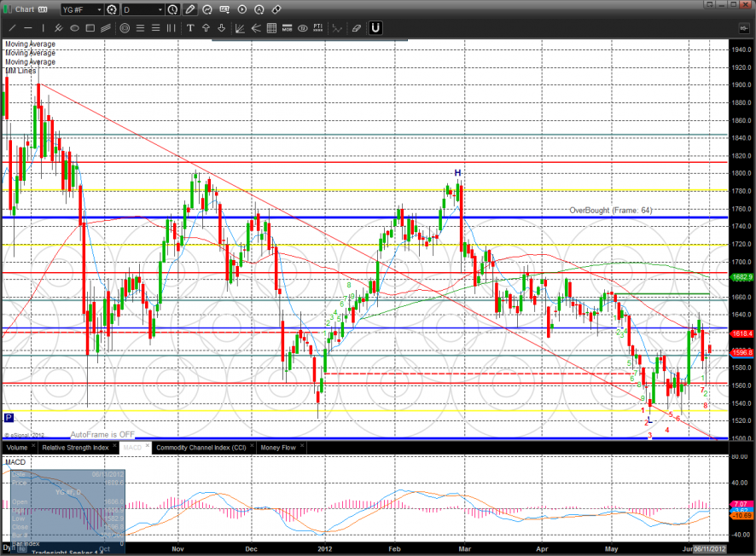Switch to the Relative Strength Index tab
This screenshot has width=756, height=556.
click(75, 447)
